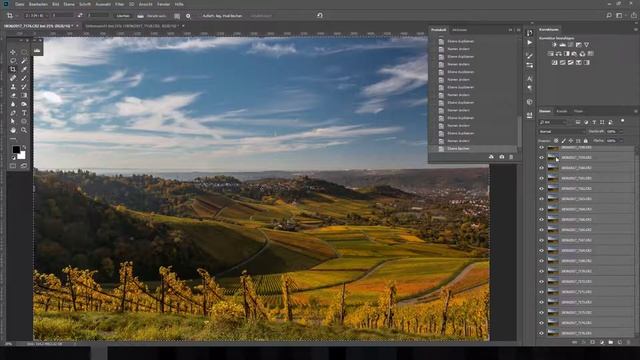Screen dimensions: 640x360
Task: Select the Clone Stamp tool
Action: pos(13,87)
